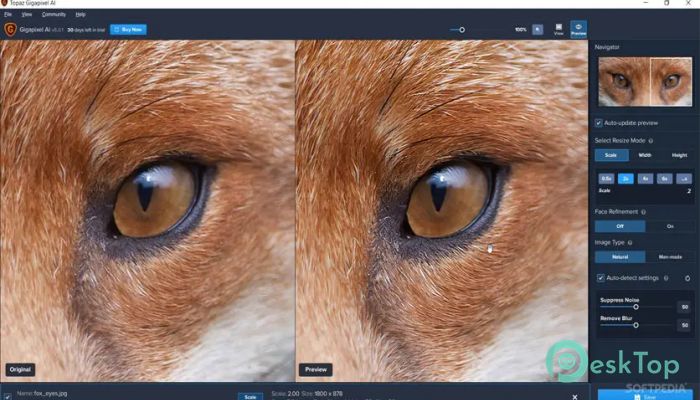
Task: Click the zoom-to-fit icon beside 100%
Action: (538, 30)
